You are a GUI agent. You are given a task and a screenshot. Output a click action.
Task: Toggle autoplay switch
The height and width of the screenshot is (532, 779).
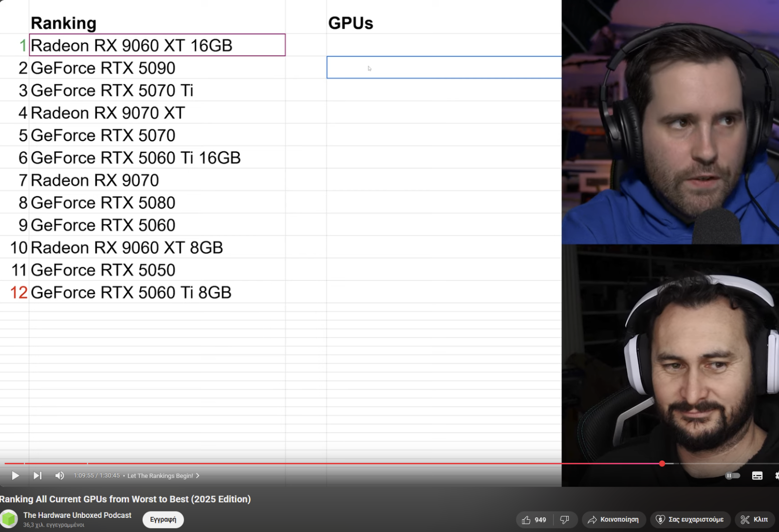pyautogui.click(x=733, y=476)
